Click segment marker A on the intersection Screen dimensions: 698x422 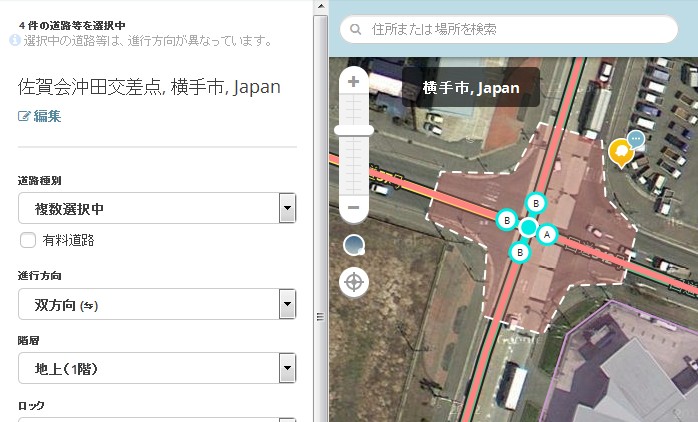pyautogui.click(x=546, y=234)
